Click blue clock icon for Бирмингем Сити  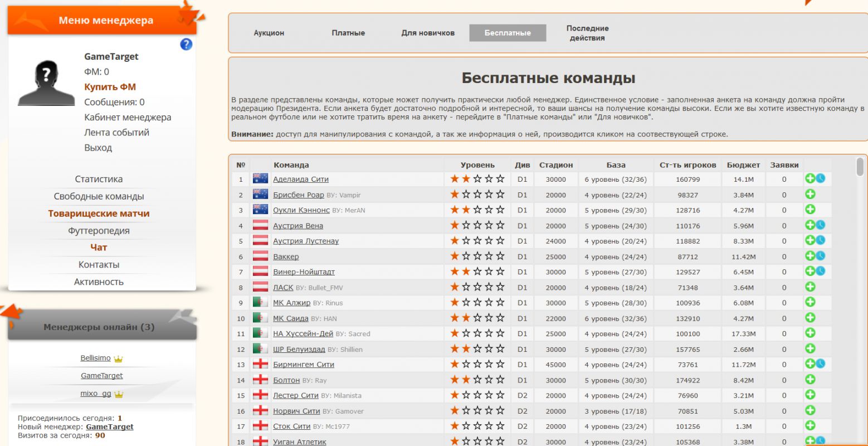click(820, 364)
